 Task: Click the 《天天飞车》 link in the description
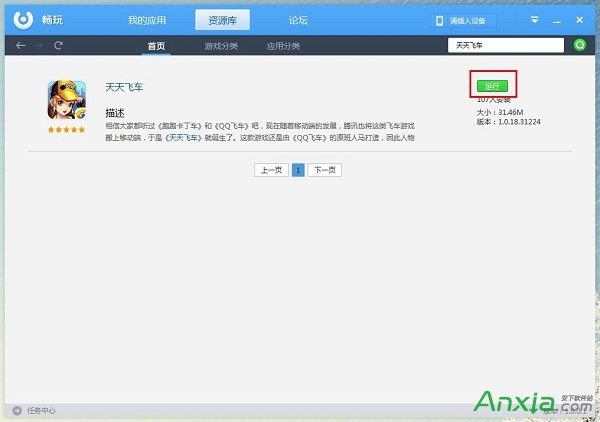183,137
